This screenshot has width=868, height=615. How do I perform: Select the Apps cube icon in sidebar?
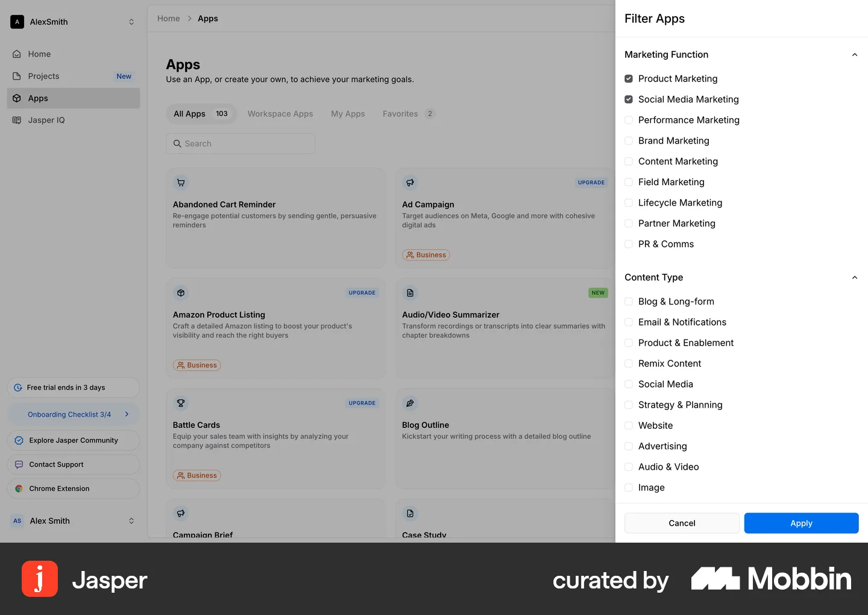coord(17,98)
